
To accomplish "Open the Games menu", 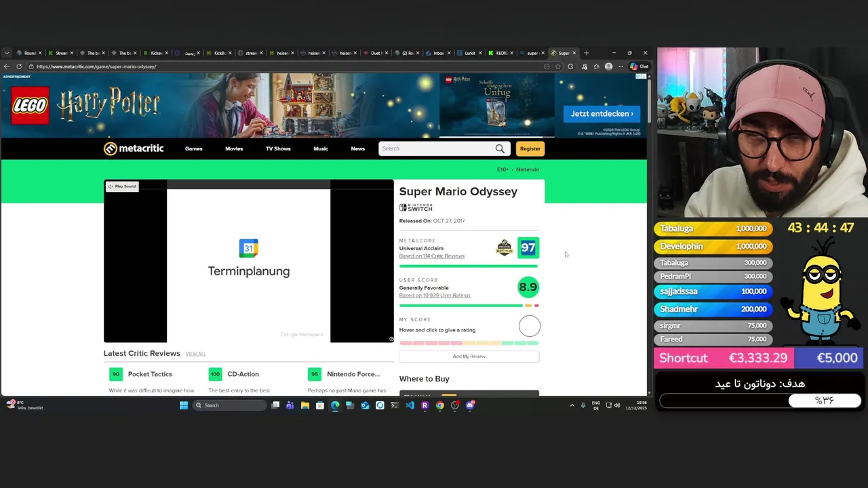I will [x=194, y=148].
